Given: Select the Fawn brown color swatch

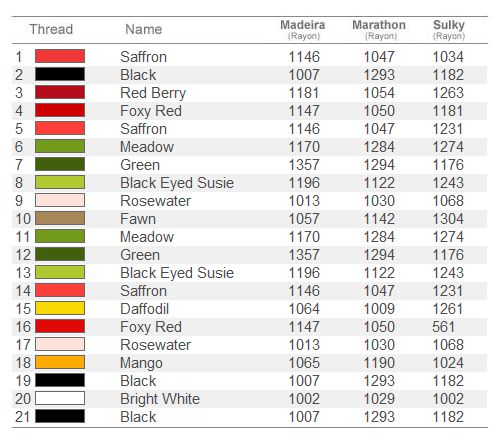Looking at the screenshot, I should pos(60,218).
